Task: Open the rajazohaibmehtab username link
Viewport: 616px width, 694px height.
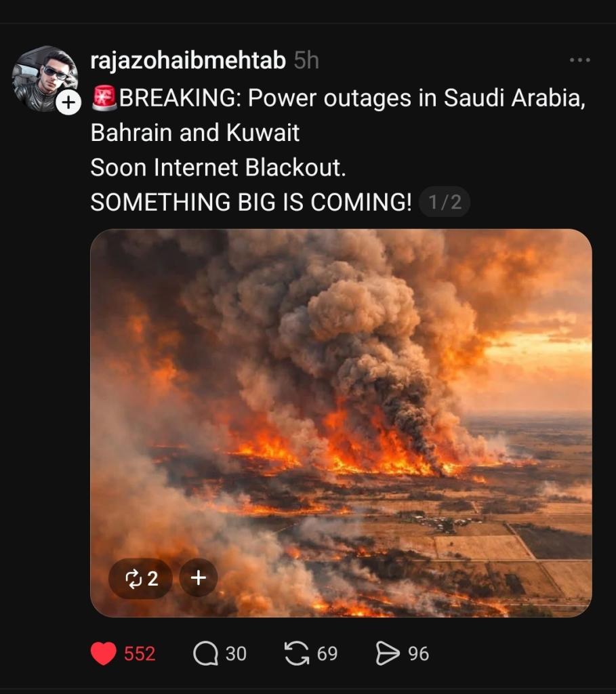Action: pos(188,61)
